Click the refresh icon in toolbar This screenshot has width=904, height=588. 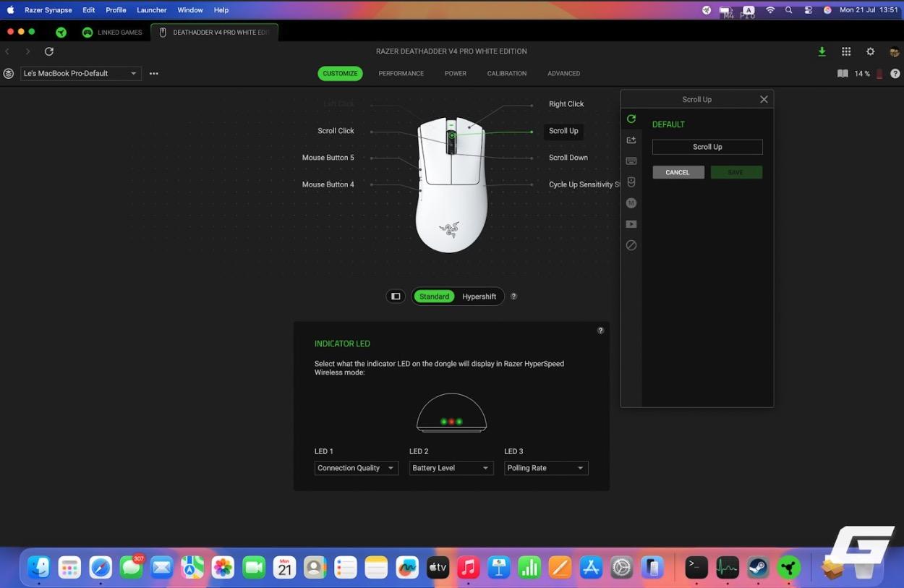tap(49, 51)
